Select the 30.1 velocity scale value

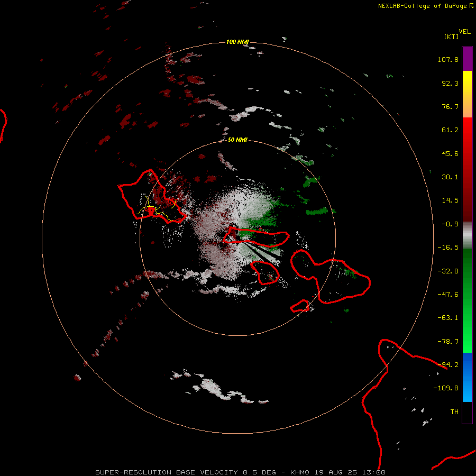[x=450, y=177]
